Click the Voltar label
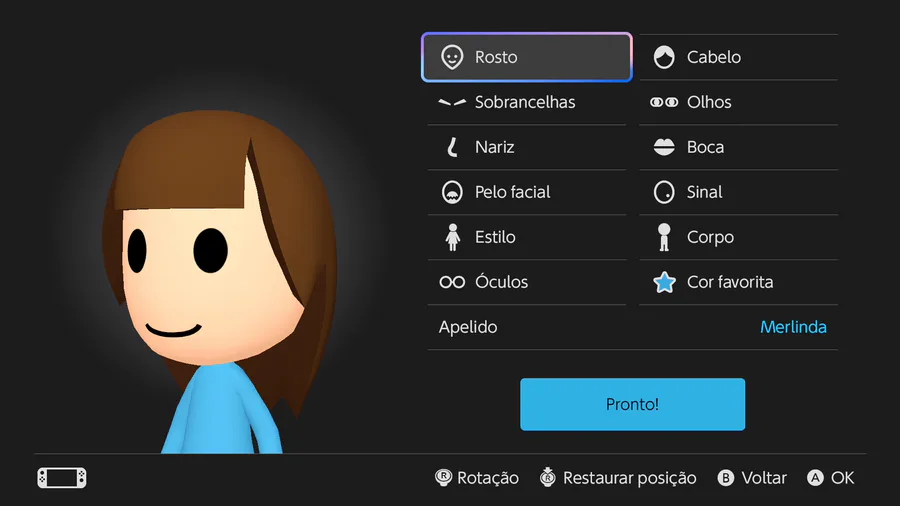 click(x=764, y=478)
